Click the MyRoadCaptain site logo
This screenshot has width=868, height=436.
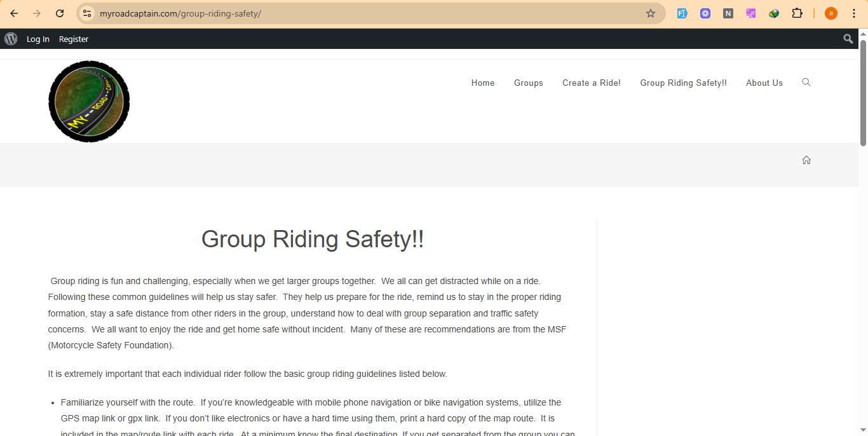click(x=89, y=102)
